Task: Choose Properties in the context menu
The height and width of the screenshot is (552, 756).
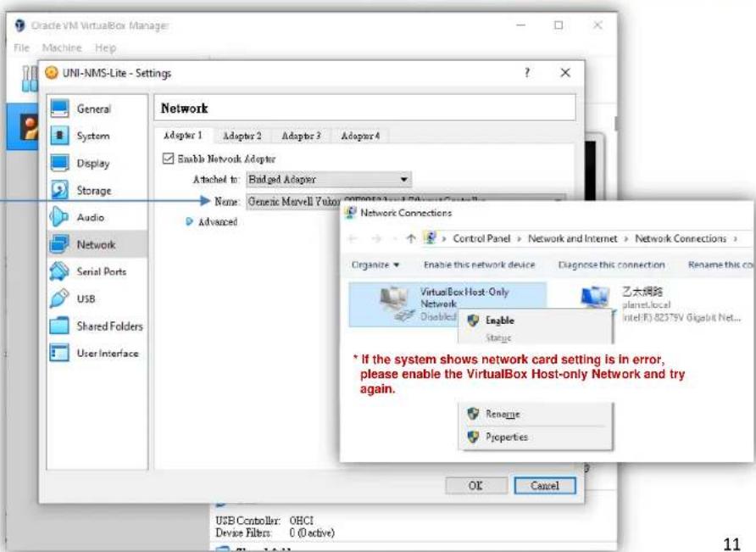Action: coord(535,437)
